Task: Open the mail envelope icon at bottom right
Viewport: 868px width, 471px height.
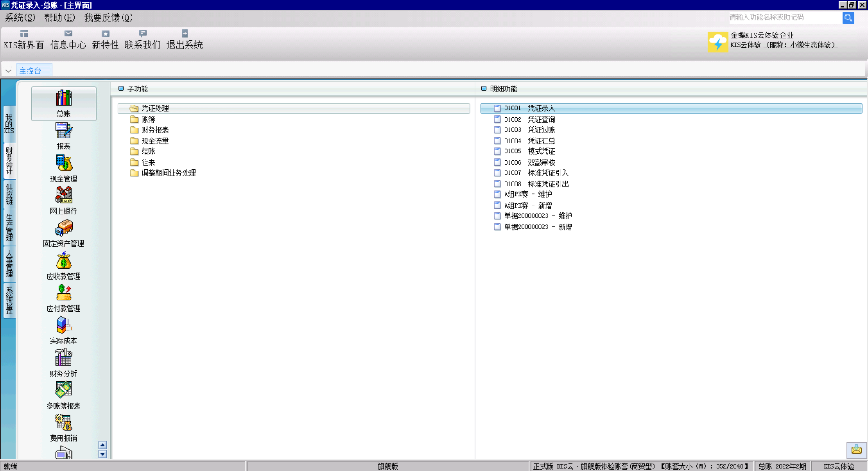Action: [x=856, y=450]
